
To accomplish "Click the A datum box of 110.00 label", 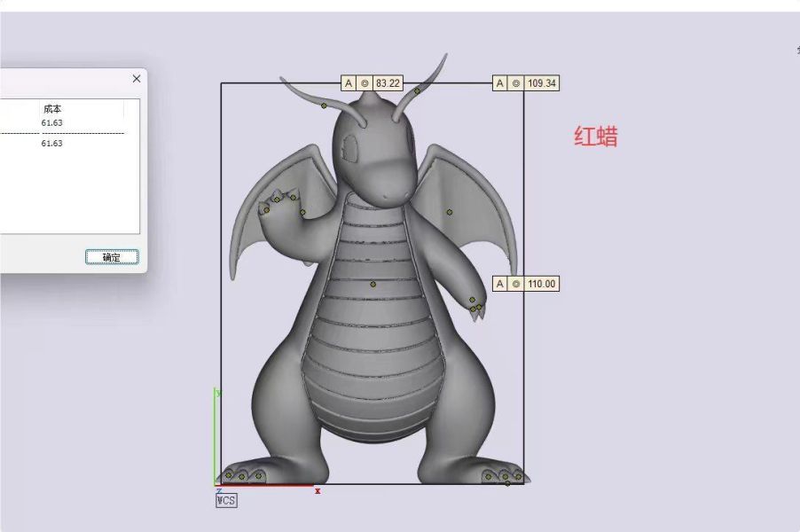I will [x=500, y=284].
